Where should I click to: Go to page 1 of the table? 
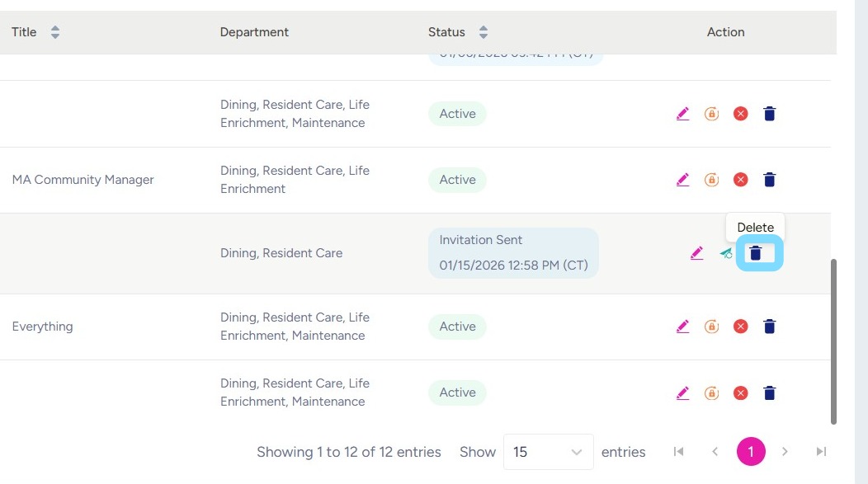click(x=751, y=452)
